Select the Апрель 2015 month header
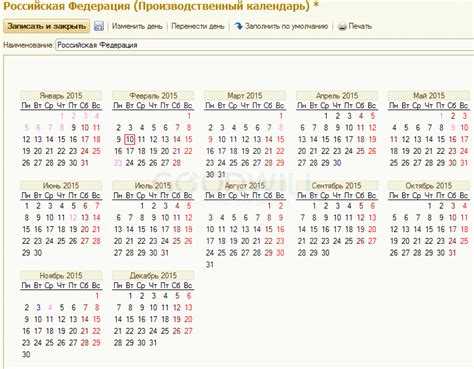The width and height of the screenshot is (474, 369). tap(337, 95)
